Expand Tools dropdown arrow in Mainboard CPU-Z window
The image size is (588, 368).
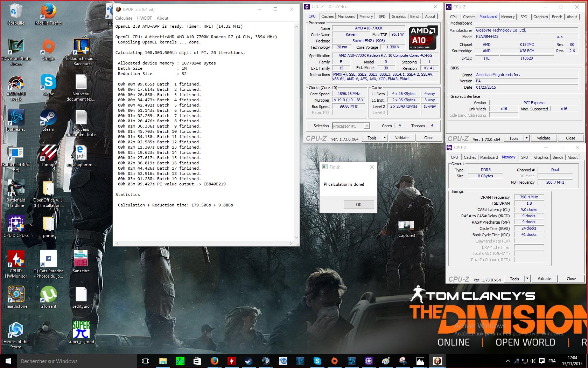point(526,138)
